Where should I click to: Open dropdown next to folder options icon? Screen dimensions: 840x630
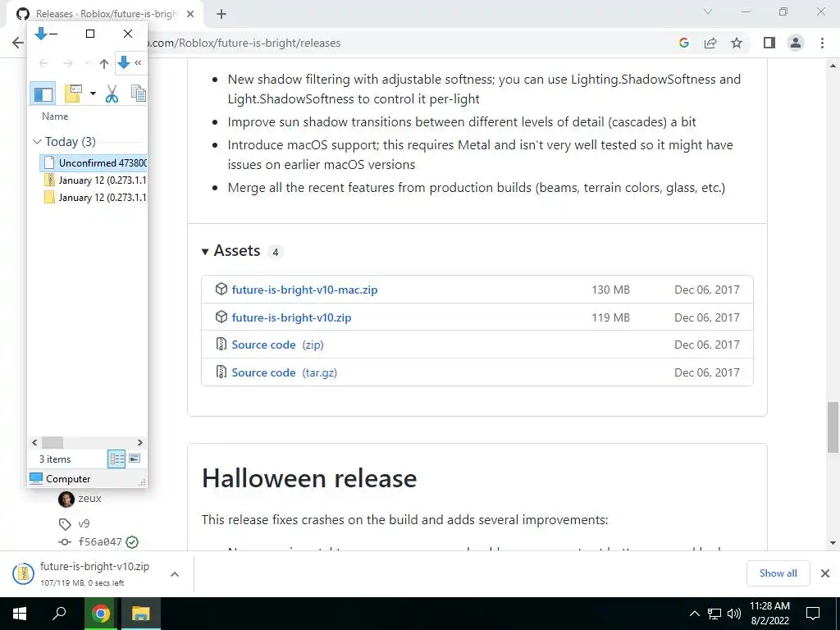coord(93,94)
